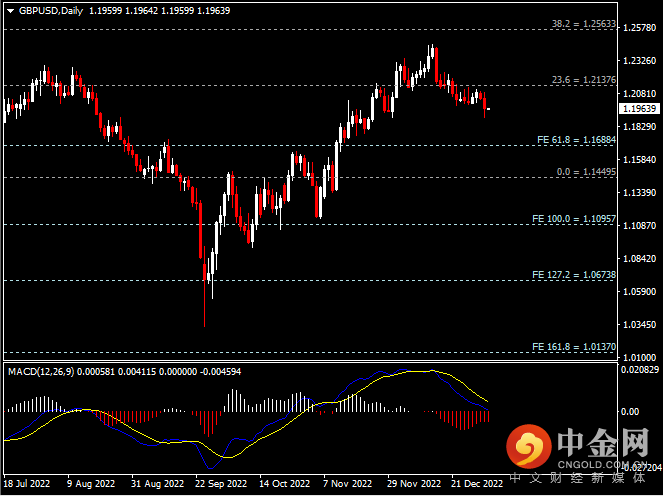Click the MACD scale value 0.020829

(x=639, y=371)
